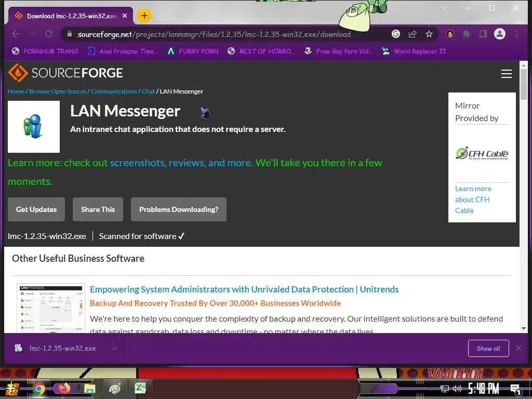
Task: Click the volume speaker tray icon
Action: (457, 389)
